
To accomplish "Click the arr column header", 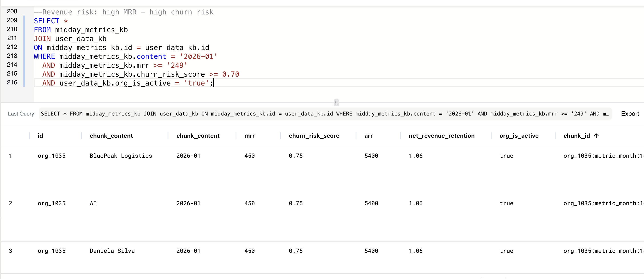I will [x=368, y=136].
